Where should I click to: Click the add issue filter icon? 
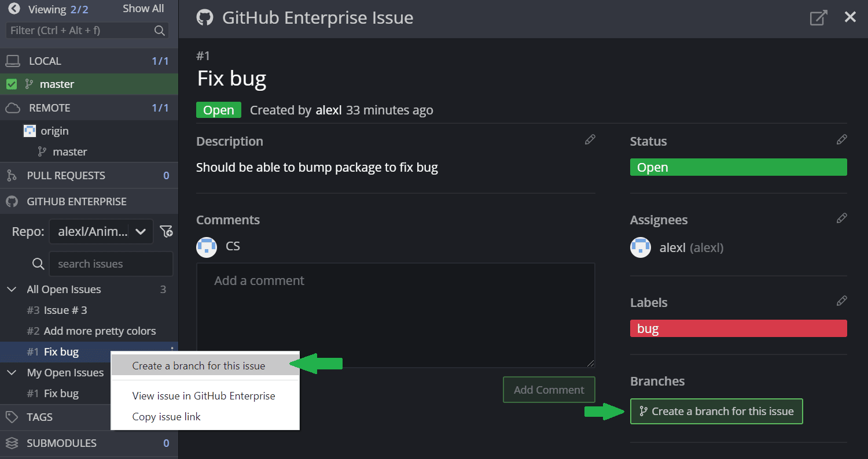coord(166,232)
